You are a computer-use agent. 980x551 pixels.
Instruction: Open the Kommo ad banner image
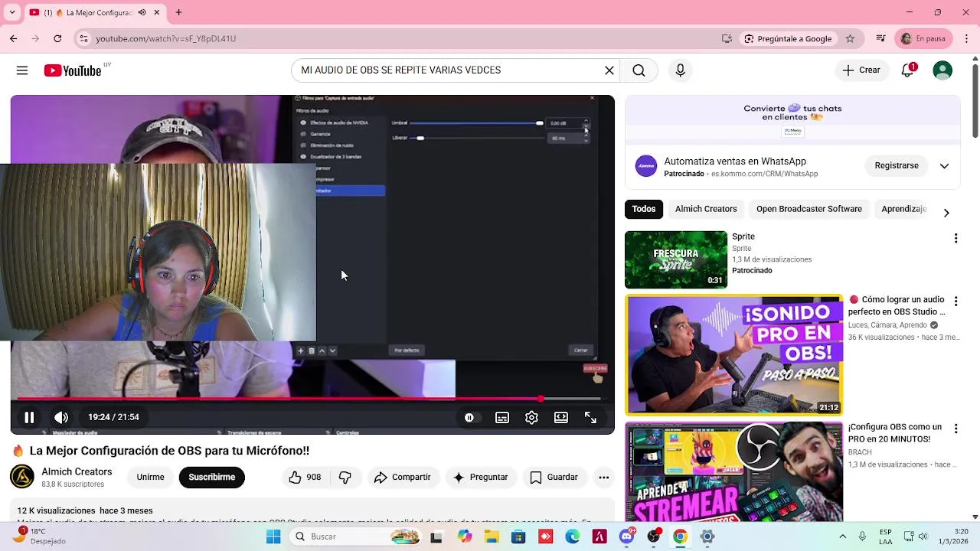click(792, 121)
